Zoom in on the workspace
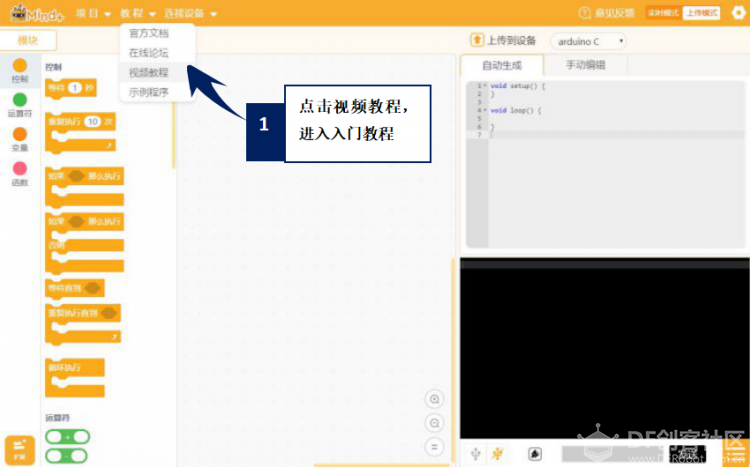 click(434, 399)
